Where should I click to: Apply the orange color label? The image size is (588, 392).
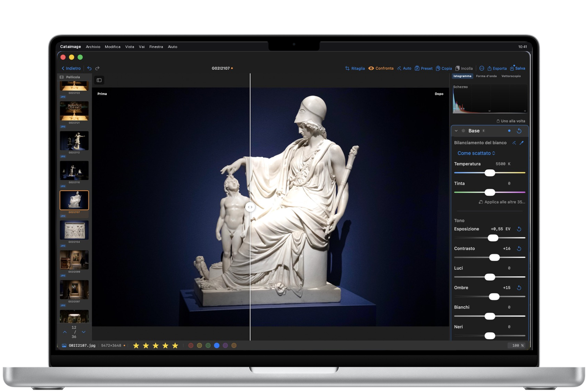coord(234,345)
